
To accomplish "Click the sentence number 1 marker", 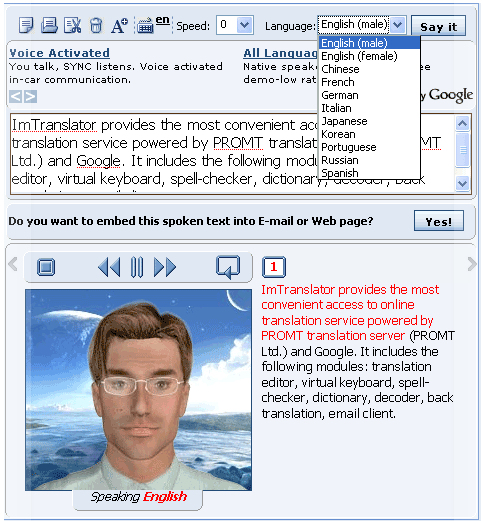I will (x=274, y=267).
